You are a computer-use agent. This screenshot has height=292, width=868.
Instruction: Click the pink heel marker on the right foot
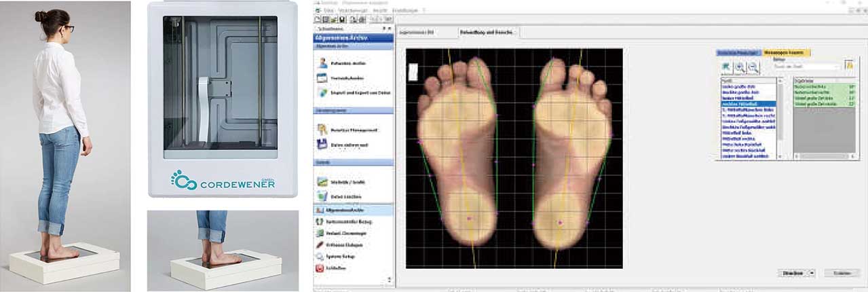(x=560, y=223)
